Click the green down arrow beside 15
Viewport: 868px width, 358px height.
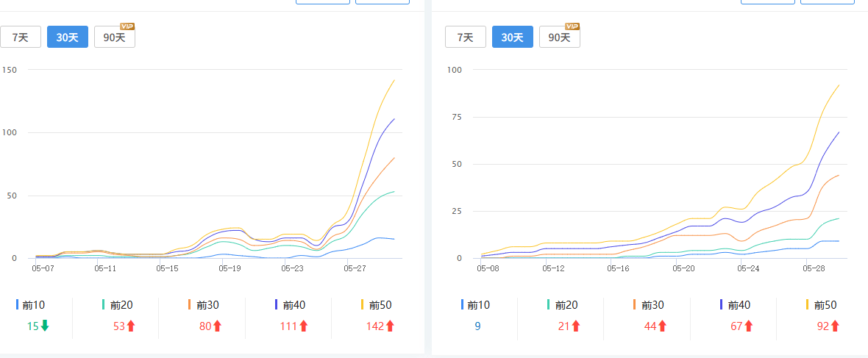[45, 326]
